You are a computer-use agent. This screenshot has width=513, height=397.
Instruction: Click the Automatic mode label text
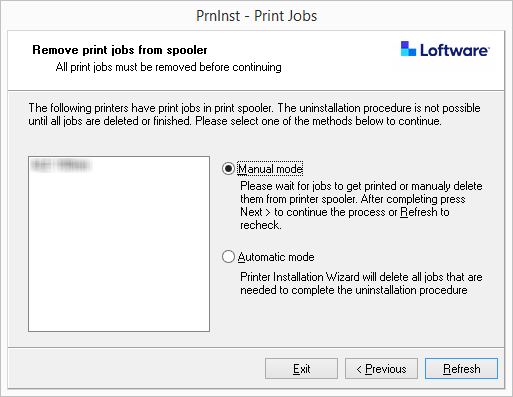point(276,257)
